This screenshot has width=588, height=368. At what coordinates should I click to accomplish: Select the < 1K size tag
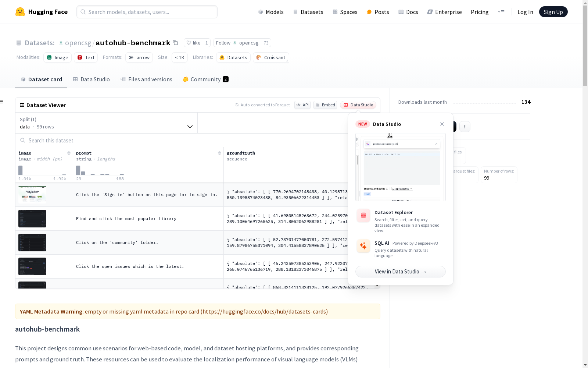(180, 57)
